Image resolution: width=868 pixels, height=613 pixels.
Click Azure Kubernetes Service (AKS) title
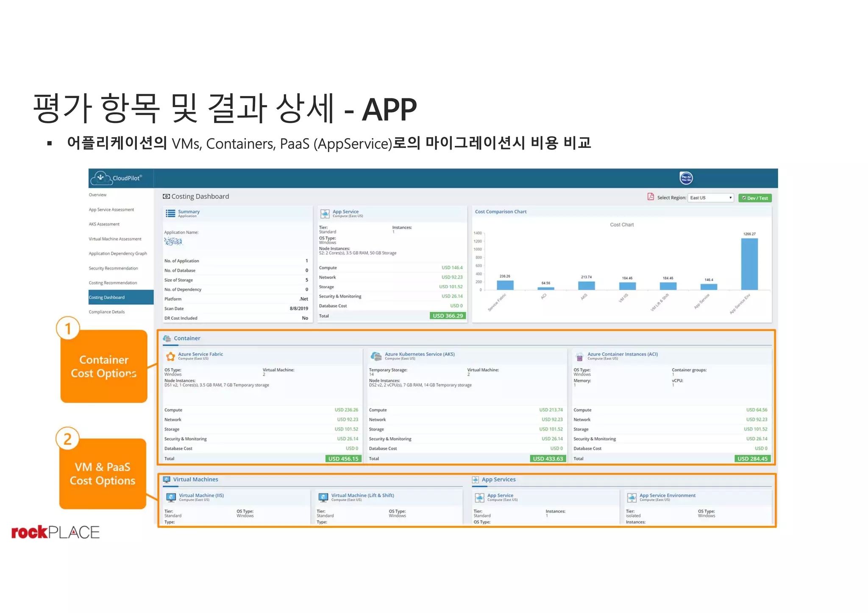tap(420, 354)
